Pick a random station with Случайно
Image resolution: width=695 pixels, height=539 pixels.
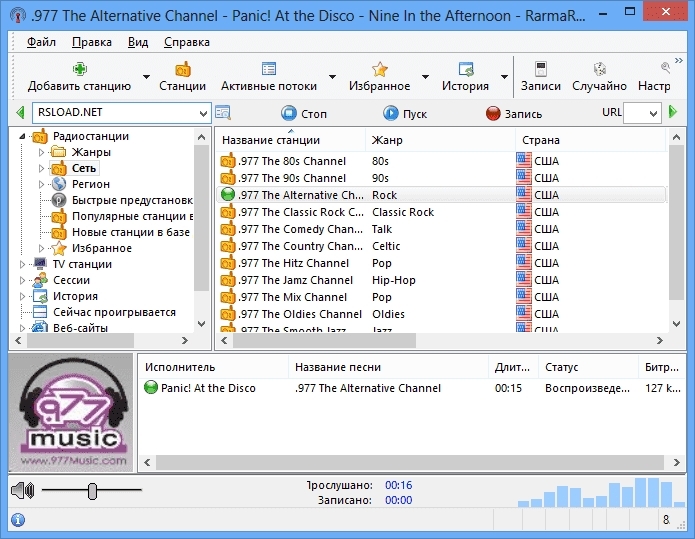[x=599, y=76]
